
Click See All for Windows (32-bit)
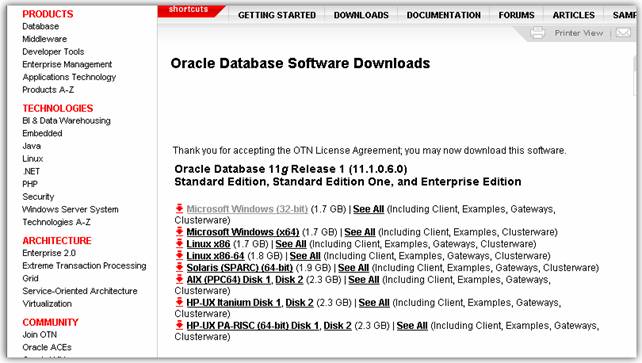(368, 209)
